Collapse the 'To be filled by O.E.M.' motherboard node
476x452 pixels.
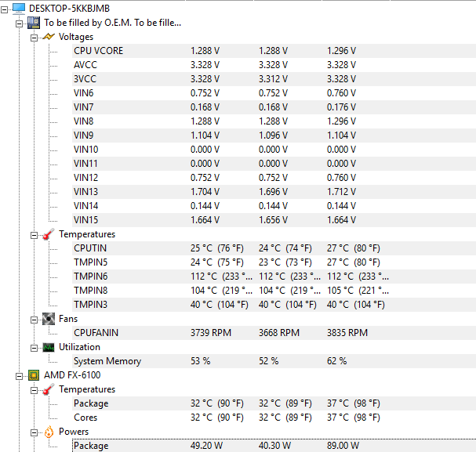pos(19,24)
